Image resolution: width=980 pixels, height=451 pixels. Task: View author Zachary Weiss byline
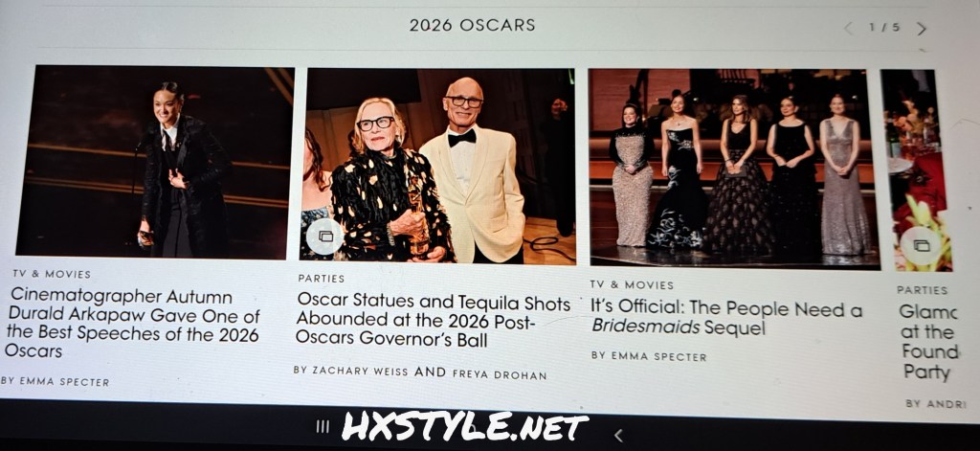point(360,371)
